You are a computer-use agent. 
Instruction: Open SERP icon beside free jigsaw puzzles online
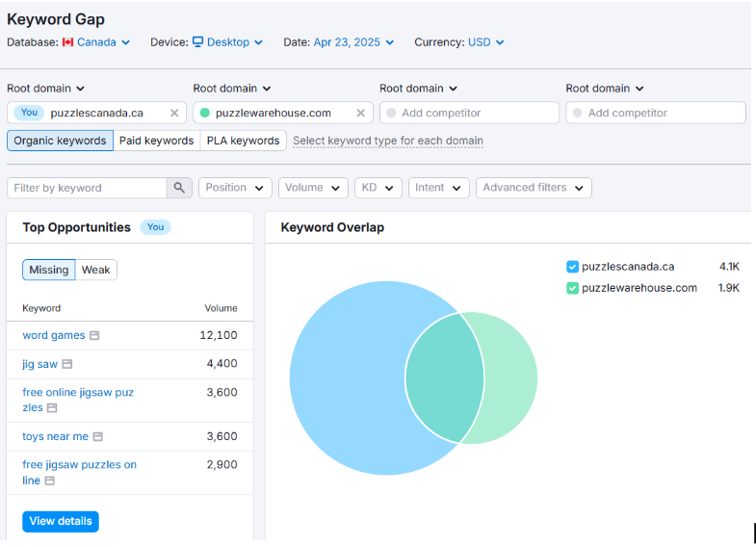coord(50,481)
